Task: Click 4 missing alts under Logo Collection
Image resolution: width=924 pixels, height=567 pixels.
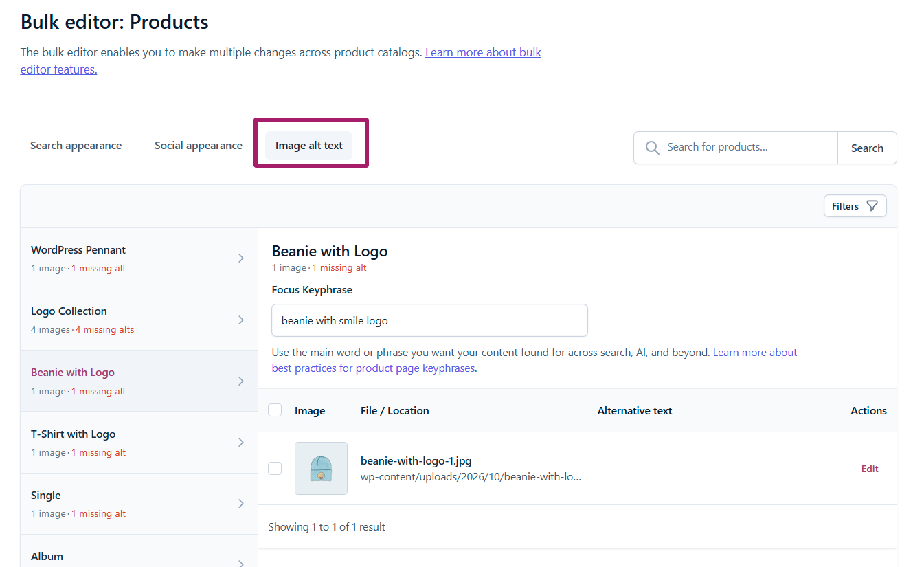Action: point(104,329)
